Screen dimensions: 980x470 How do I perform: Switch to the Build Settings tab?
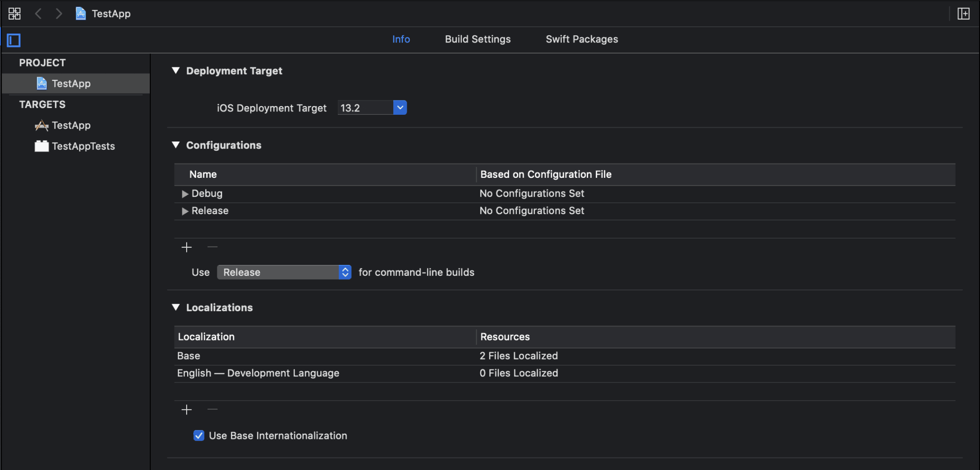click(x=478, y=39)
